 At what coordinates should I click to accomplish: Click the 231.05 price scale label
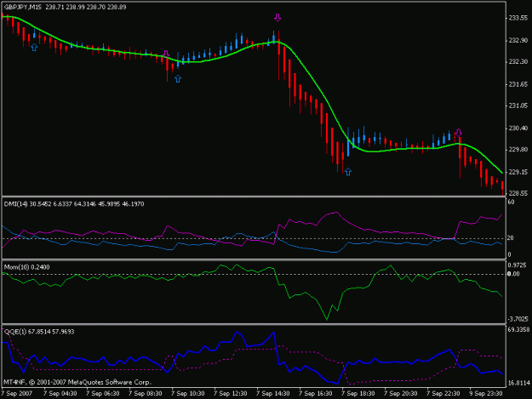tap(518, 106)
